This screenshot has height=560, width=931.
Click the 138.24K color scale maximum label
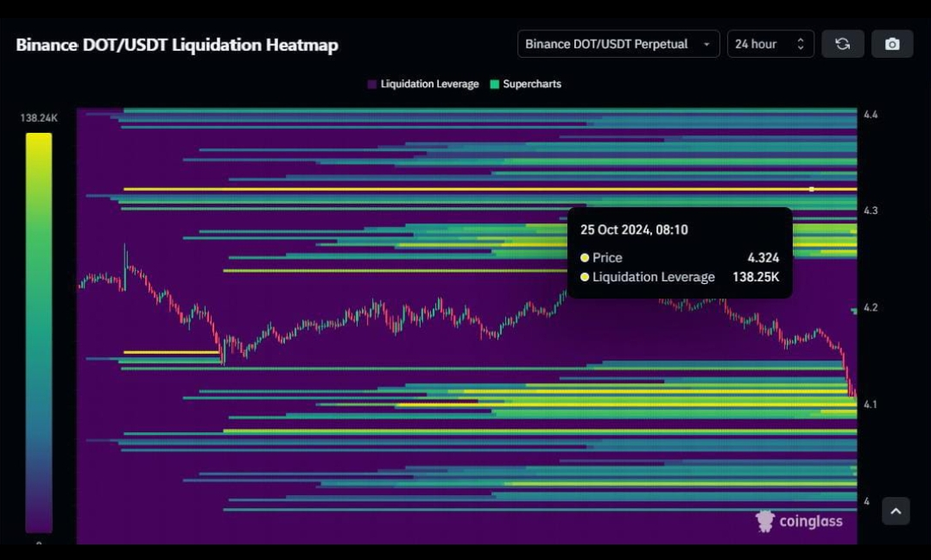(39, 118)
